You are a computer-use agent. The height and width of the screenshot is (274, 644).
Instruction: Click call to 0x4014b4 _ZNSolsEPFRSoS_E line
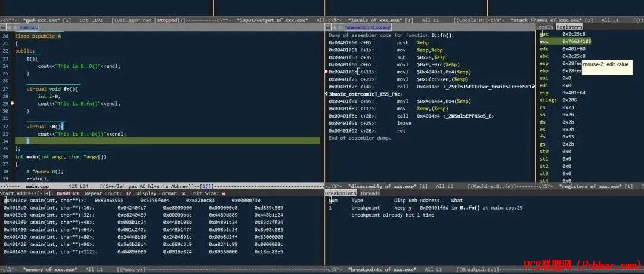411,116
